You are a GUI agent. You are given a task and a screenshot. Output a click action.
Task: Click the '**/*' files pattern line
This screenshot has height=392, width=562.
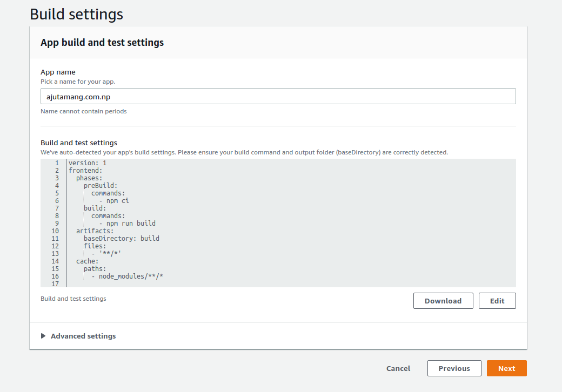[110, 254]
